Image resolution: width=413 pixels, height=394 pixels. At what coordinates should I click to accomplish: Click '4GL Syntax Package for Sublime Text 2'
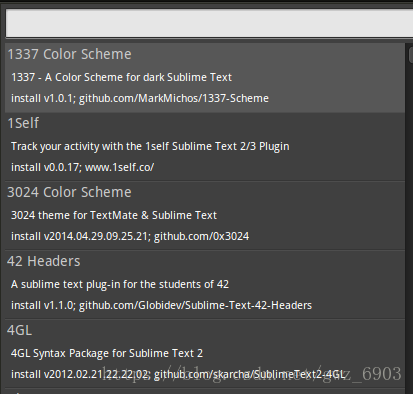(107, 353)
